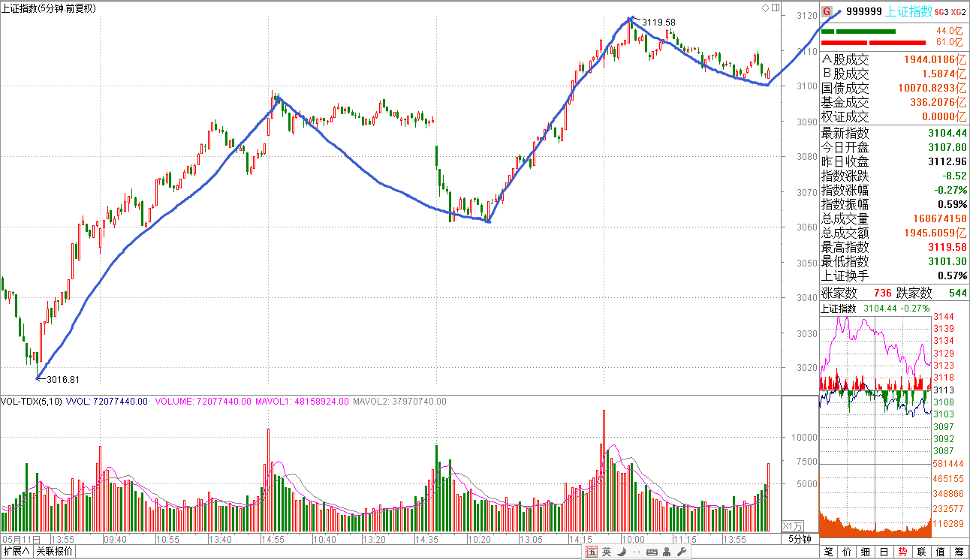Viewport: 970px width, 560px height.
Task: Switch input language with 英 toggle
Action: (x=606, y=552)
